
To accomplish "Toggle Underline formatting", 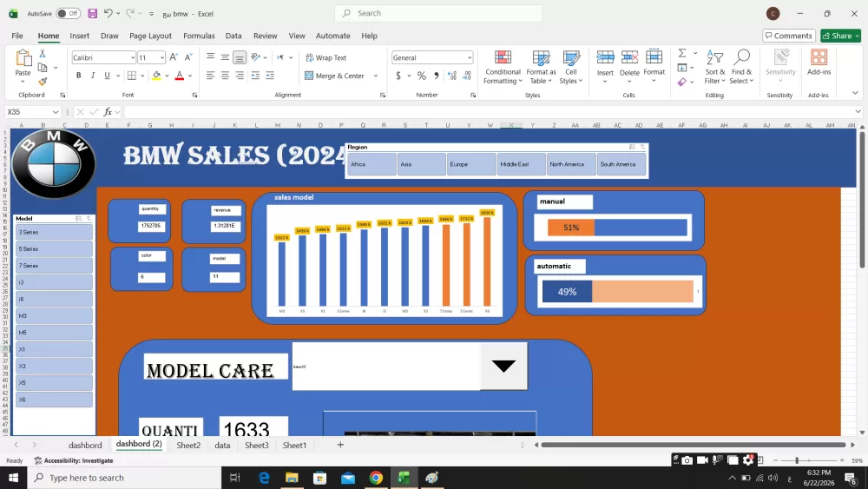I will [x=107, y=76].
